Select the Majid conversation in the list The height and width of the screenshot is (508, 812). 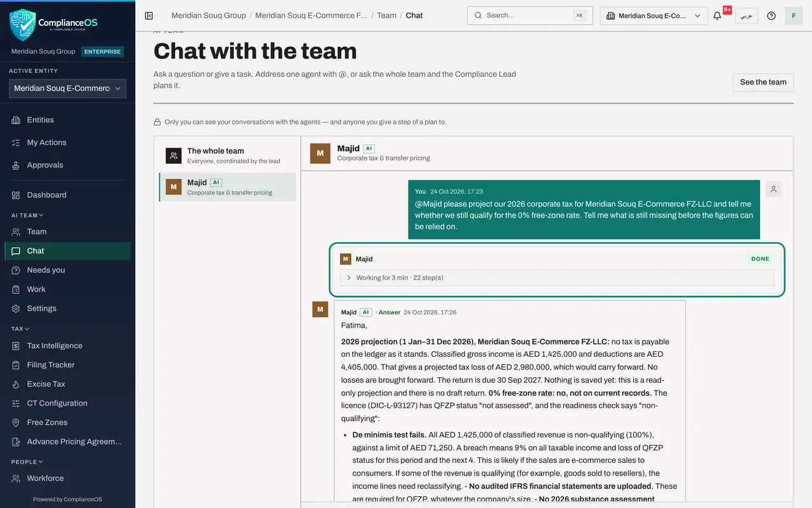(x=228, y=187)
